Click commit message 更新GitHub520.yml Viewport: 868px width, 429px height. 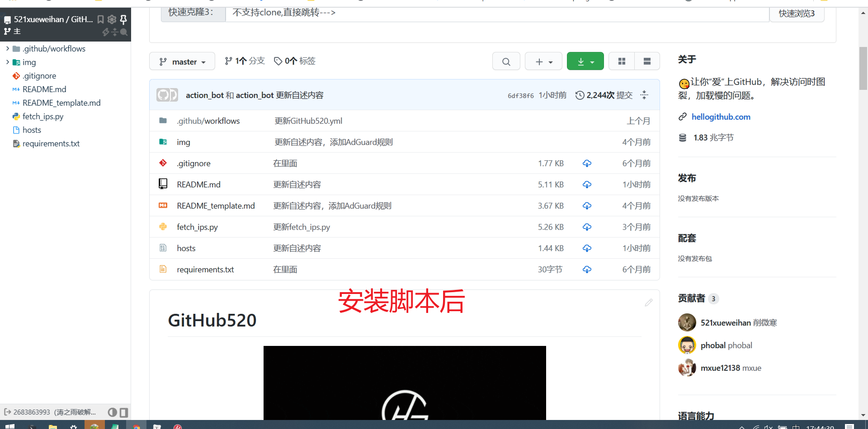(x=308, y=121)
